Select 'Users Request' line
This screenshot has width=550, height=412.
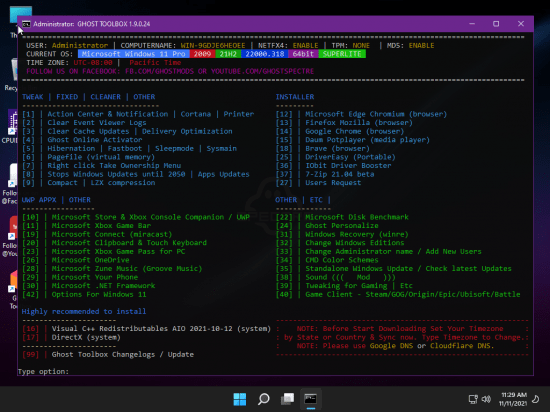(x=318, y=183)
